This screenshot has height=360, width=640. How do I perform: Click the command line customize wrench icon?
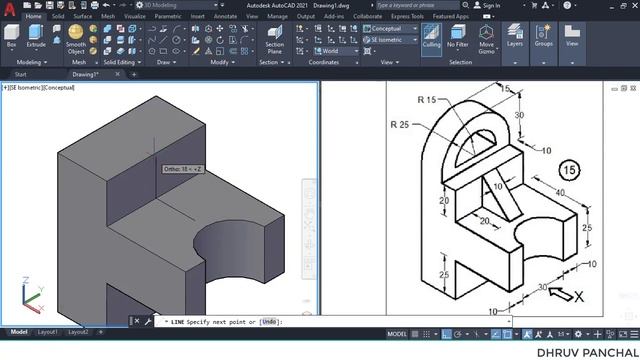point(148,322)
